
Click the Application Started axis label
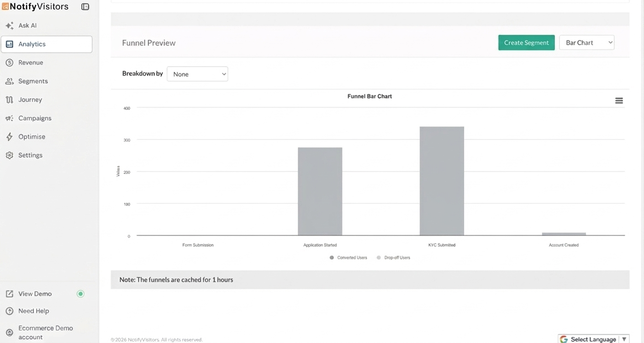pyautogui.click(x=320, y=245)
